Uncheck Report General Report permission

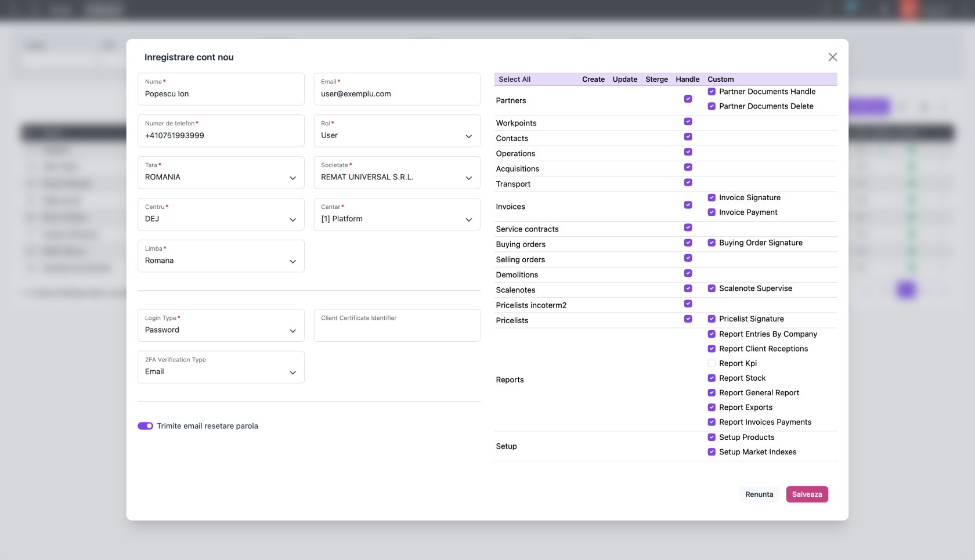coord(712,393)
